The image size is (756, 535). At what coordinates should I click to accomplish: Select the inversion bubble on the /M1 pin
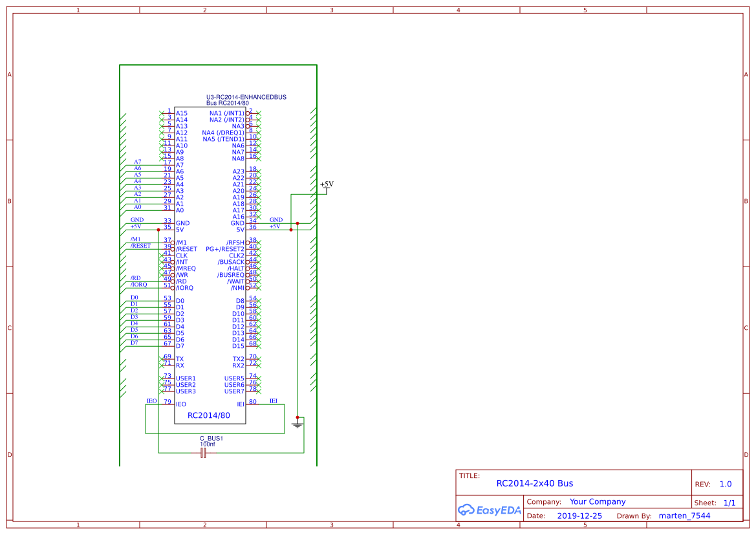click(x=173, y=243)
